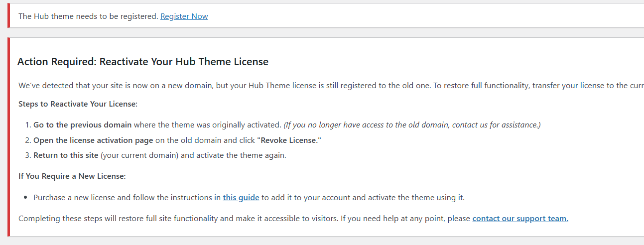Click the italic note about contacting for assistance
Viewport: 644px width, 245px height.
coord(412,125)
